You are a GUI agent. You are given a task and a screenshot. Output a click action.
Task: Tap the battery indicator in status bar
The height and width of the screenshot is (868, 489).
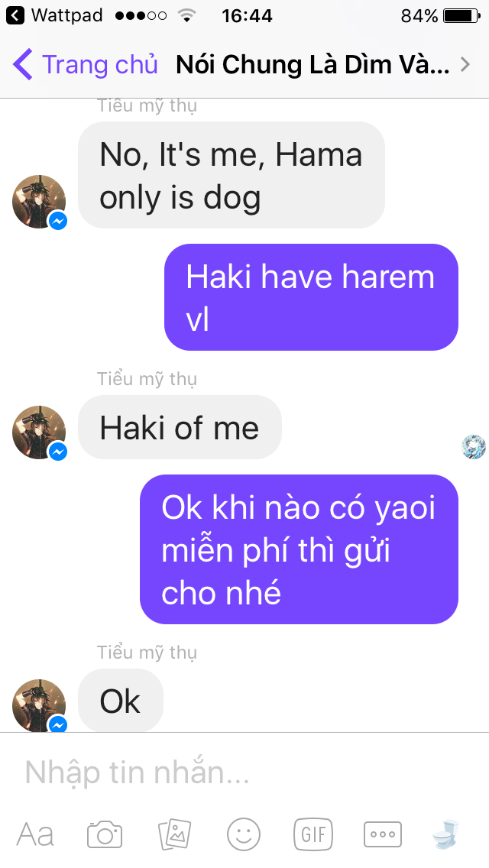tap(461, 15)
